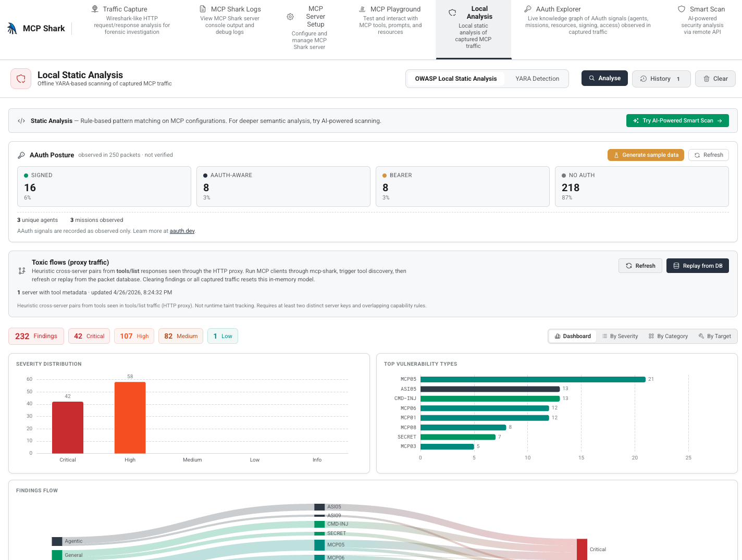Click the Local Analysis shield icon in the navigation

click(x=452, y=13)
